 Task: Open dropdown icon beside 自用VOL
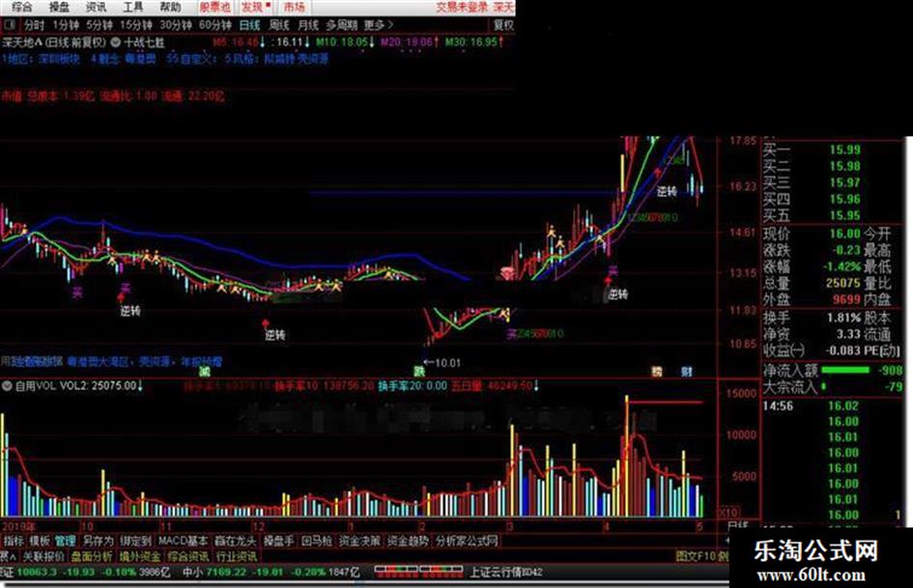[x=8, y=385]
